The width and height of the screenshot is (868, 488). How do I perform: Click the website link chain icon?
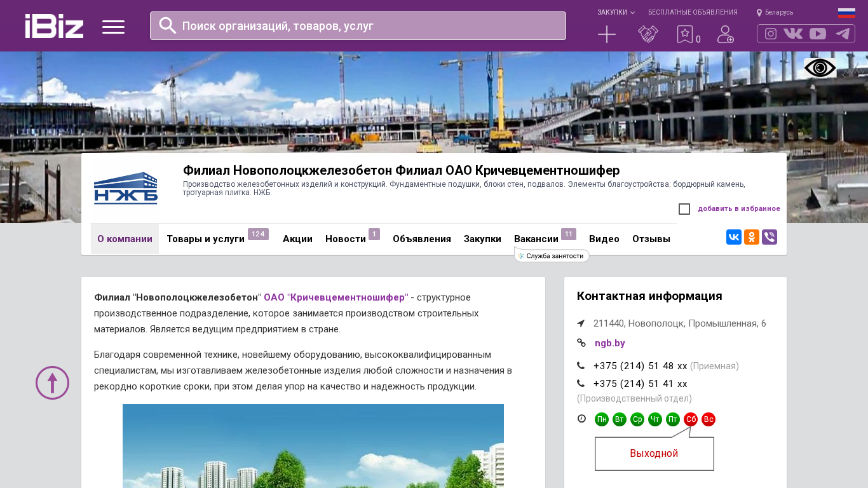pyautogui.click(x=581, y=343)
